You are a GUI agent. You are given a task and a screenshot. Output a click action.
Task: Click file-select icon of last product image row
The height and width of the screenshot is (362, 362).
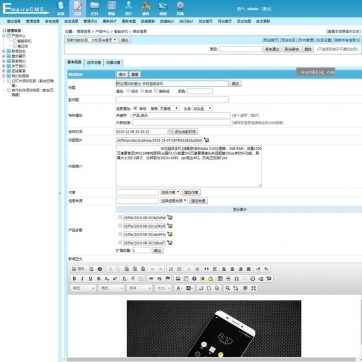pyautogui.click(x=170, y=243)
